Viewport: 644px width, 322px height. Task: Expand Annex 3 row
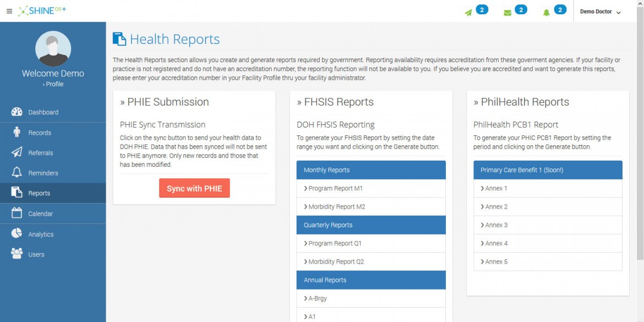(x=548, y=225)
